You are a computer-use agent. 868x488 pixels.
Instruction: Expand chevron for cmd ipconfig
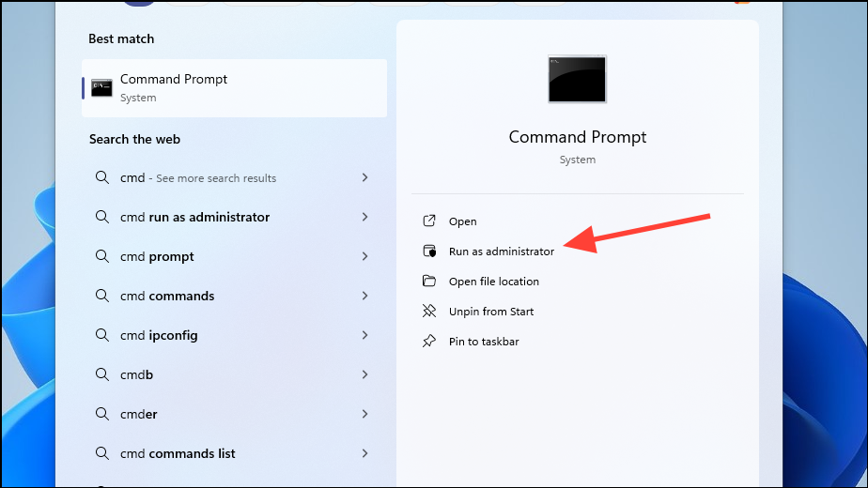pos(364,335)
